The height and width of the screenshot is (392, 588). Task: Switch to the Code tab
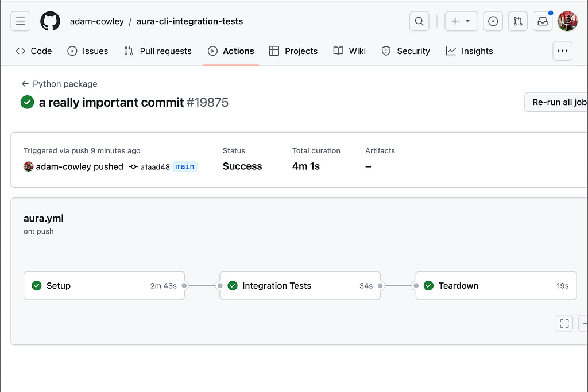click(x=34, y=51)
